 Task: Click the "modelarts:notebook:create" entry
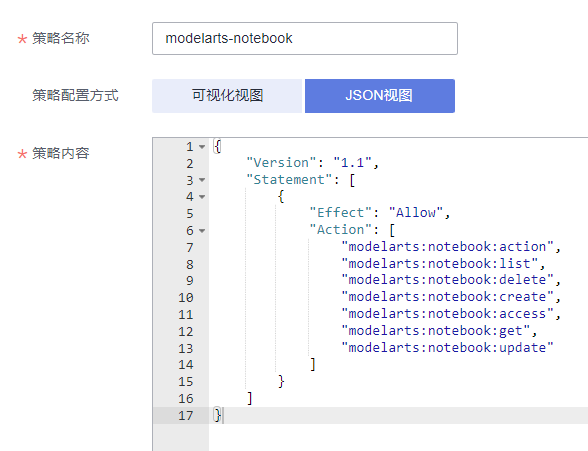[x=447, y=297]
